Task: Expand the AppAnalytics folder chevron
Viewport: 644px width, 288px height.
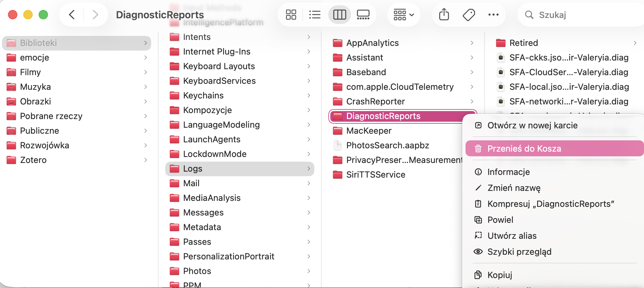Action: [x=472, y=43]
